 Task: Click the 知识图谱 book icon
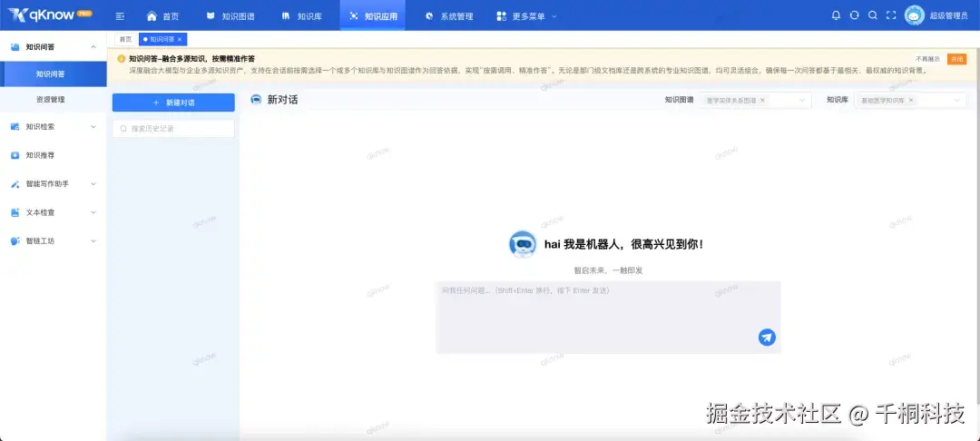tap(211, 16)
